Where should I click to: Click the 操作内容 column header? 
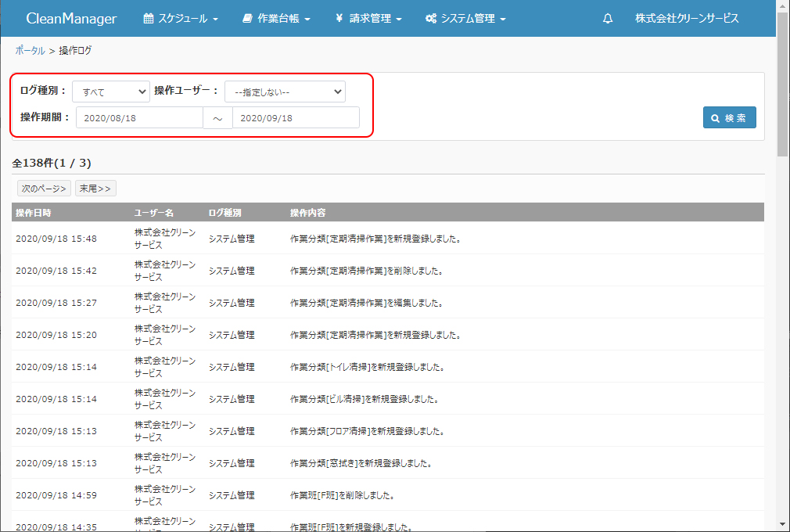pos(307,213)
